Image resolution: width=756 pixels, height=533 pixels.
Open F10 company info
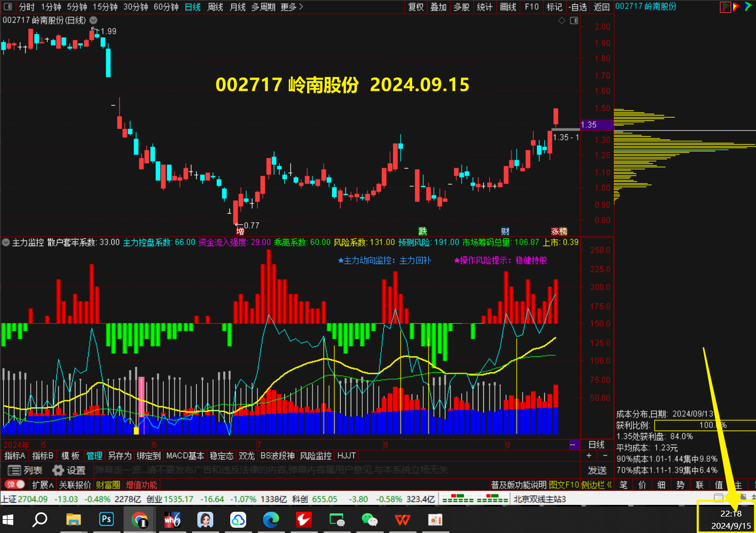coord(531,7)
